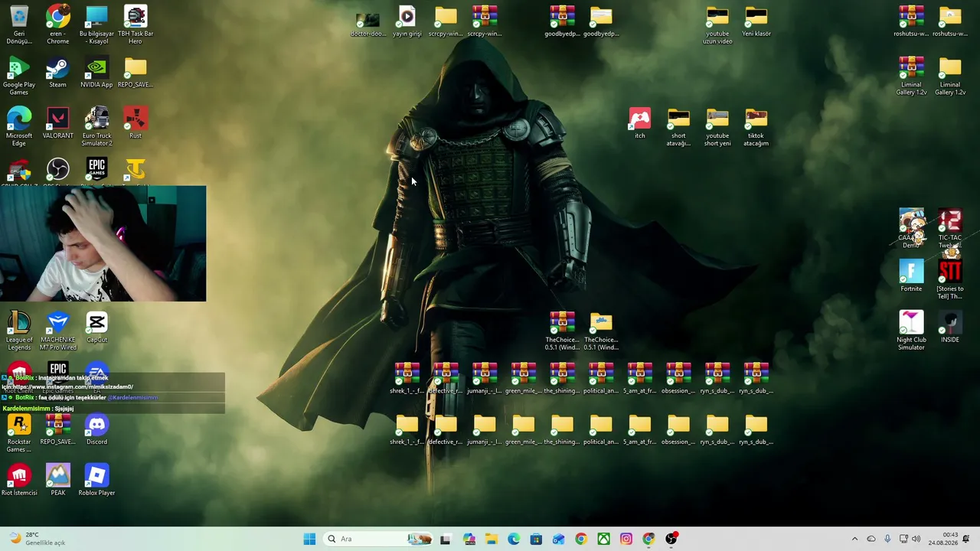
Task: Select the Steam desktop shortcut
Action: (58, 72)
